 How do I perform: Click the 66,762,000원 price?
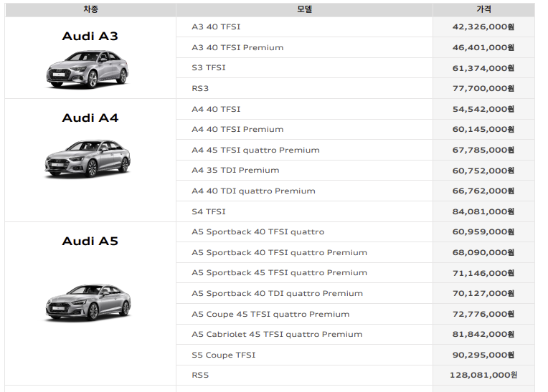(x=483, y=191)
